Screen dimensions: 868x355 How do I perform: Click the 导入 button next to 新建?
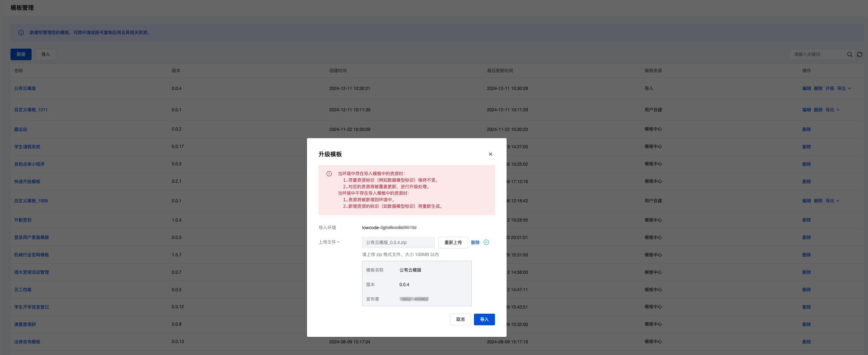tap(46, 54)
